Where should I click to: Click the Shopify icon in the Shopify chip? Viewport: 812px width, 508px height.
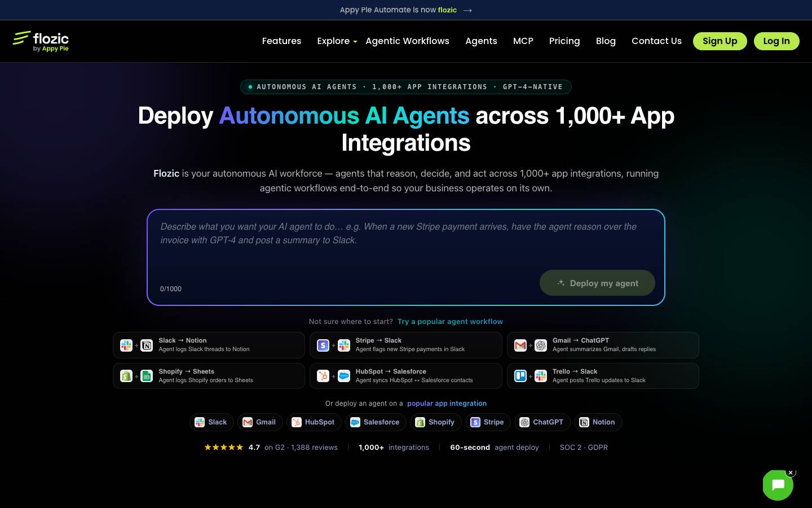point(420,422)
